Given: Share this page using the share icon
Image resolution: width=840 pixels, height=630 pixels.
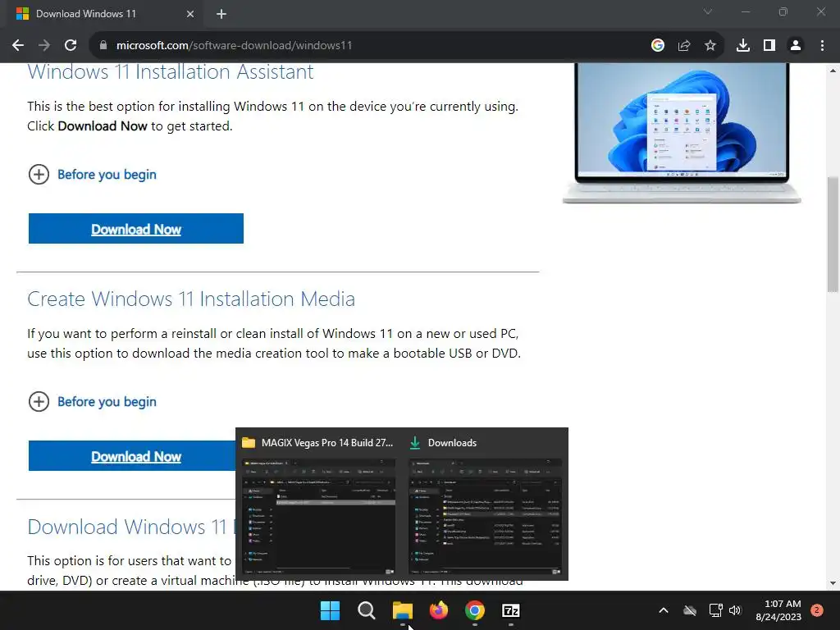Looking at the screenshot, I should pos(683,46).
